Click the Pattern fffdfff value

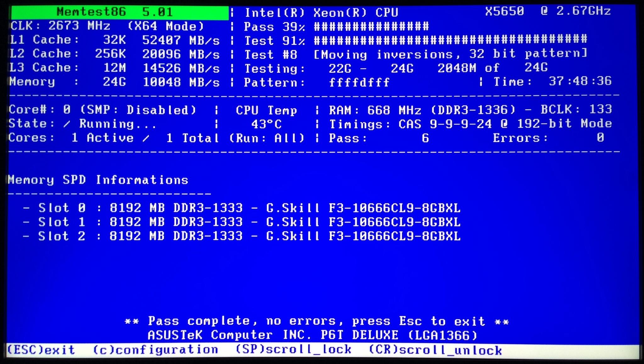(359, 83)
